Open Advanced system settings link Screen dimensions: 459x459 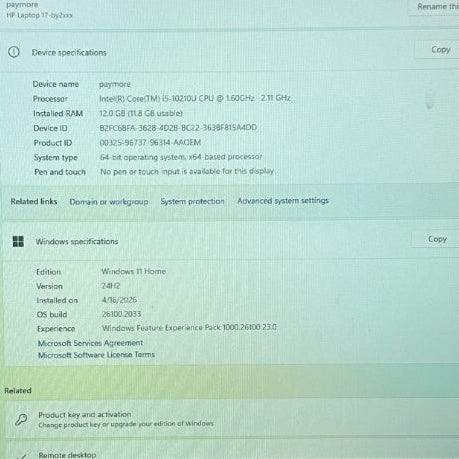pos(283,201)
